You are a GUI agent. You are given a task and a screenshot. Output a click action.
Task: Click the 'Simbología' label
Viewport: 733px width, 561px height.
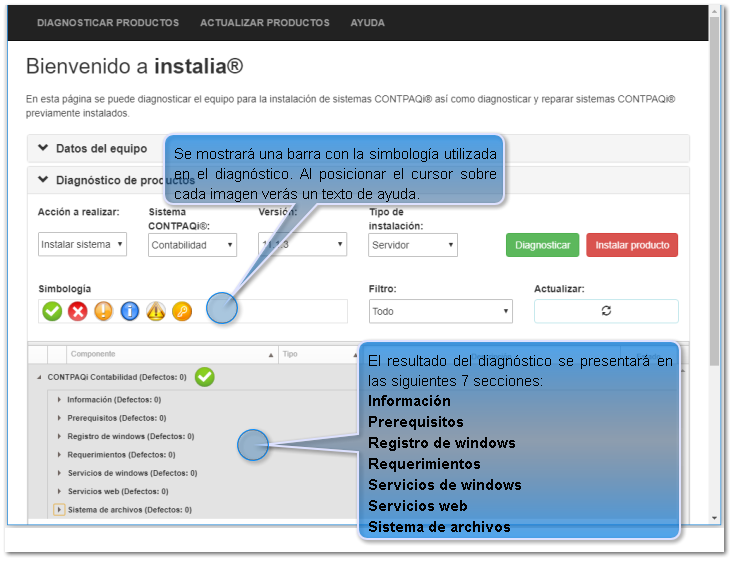tap(65, 289)
